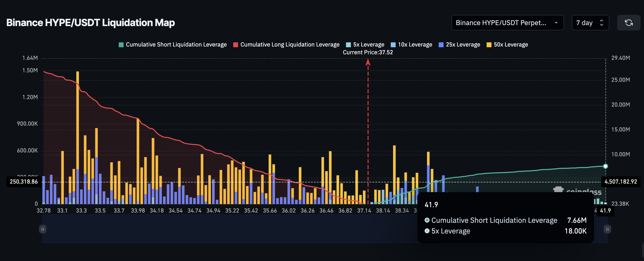Click the left pause handle of the range slider
The image size is (644, 261).
(x=43, y=229)
